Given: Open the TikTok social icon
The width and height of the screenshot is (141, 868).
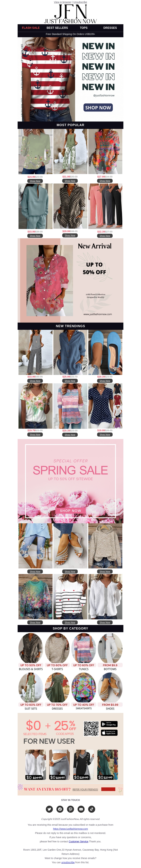Looking at the screenshot, I should coord(92,809).
